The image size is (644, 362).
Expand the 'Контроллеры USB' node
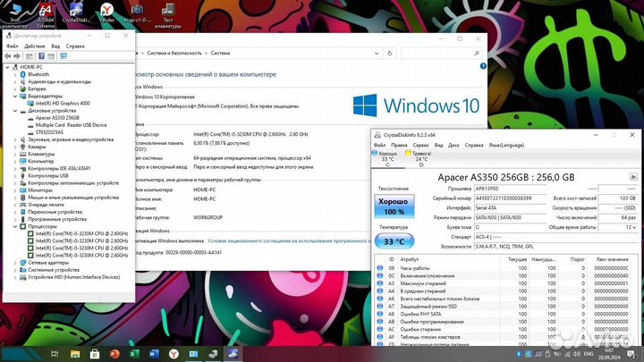point(15,176)
